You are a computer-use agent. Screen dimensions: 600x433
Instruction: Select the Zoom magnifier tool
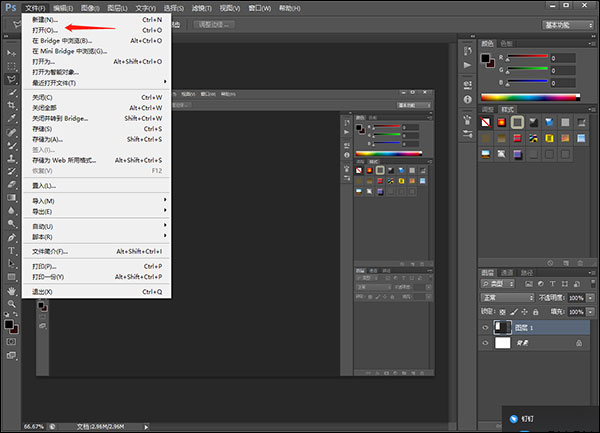coord(11,303)
